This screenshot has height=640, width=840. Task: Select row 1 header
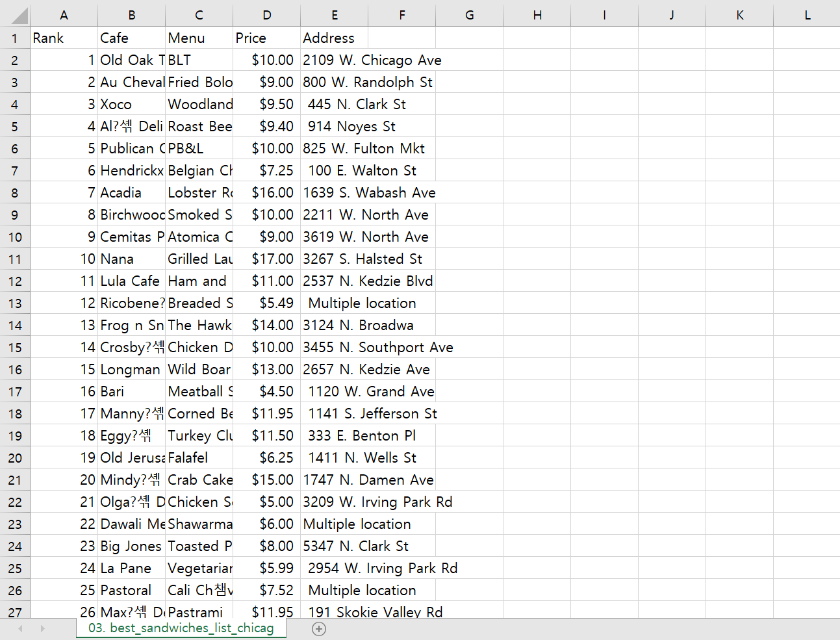[15, 38]
